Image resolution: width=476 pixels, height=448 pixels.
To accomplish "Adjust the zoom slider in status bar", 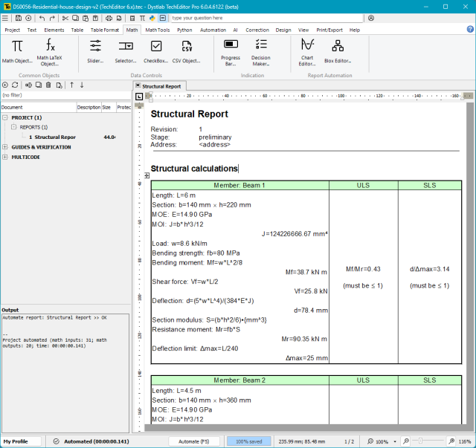I will [420, 441].
